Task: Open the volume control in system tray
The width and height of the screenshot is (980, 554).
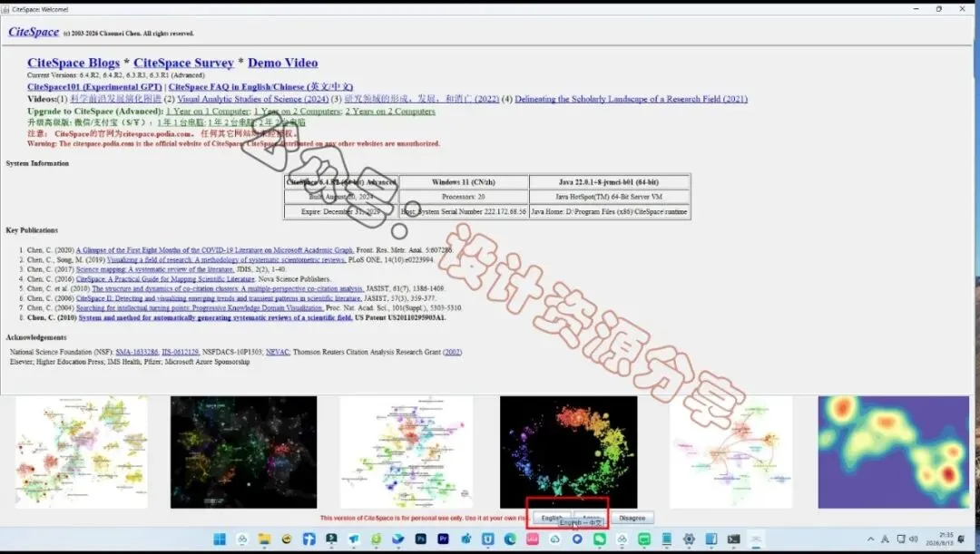Action: pos(914,539)
